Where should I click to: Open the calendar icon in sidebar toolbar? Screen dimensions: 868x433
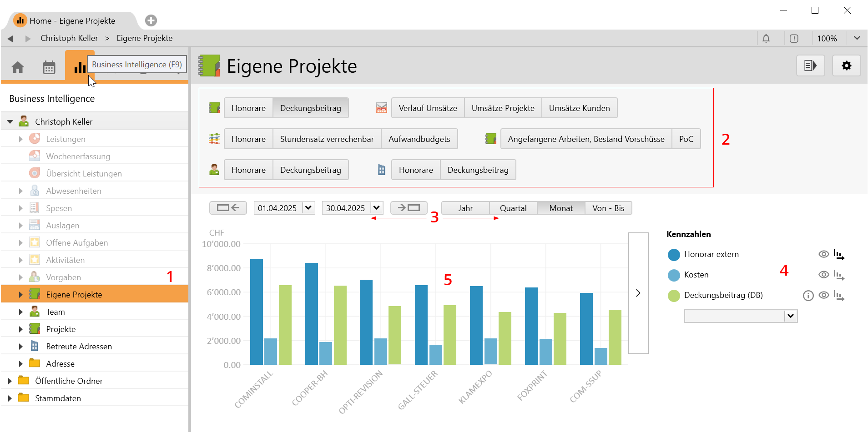(49, 67)
